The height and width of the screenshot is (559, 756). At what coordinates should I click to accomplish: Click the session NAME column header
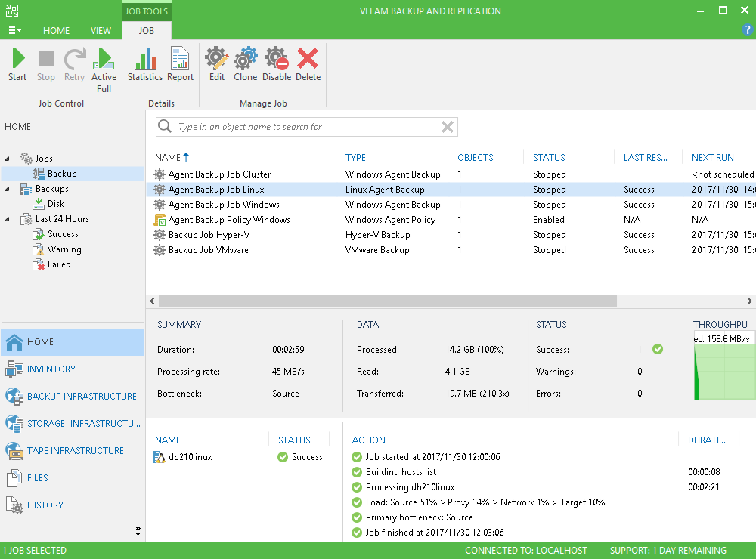pyautogui.click(x=168, y=440)
